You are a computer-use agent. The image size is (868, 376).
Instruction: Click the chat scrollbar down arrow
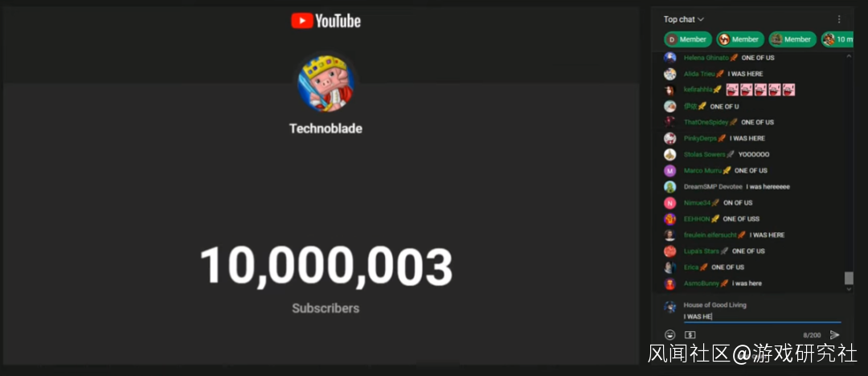click(x=849, y=288)
